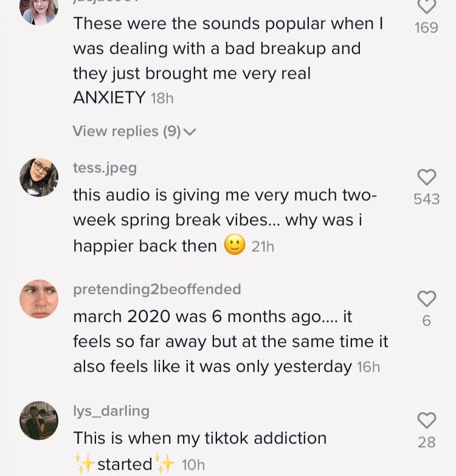Click the smiley emoji in tess.jpeg's comment
The image size is (456, 476).
click(x=235, y=245)
